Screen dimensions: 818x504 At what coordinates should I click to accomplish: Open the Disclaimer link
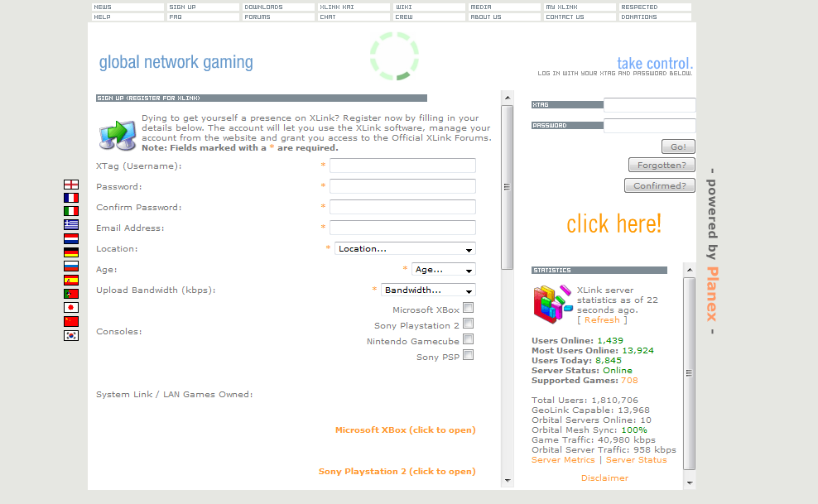click(x=604, y=478)
